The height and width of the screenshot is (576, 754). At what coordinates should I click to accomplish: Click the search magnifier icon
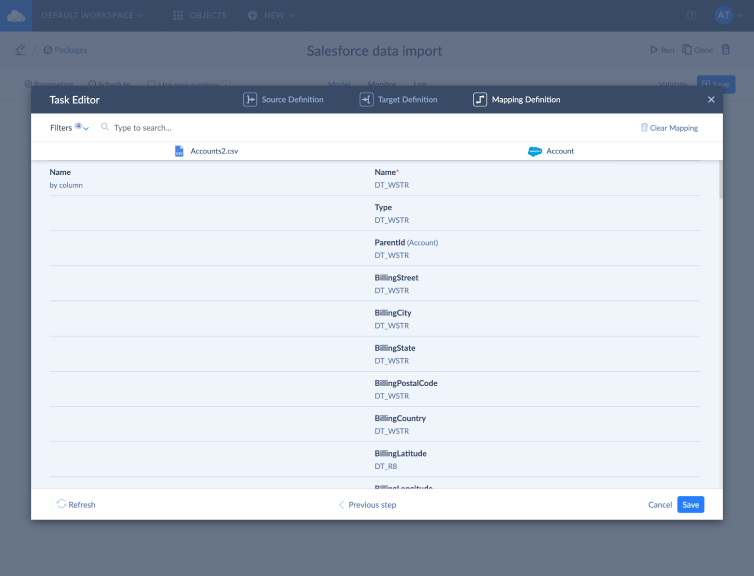104,127
